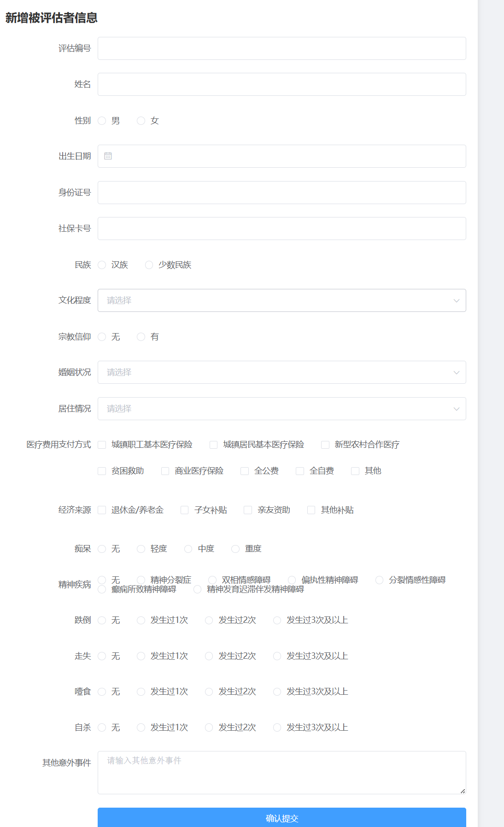Click the 身份证号 input box
Viewport: 504px width, 827px height.
(x=282, y=193)
